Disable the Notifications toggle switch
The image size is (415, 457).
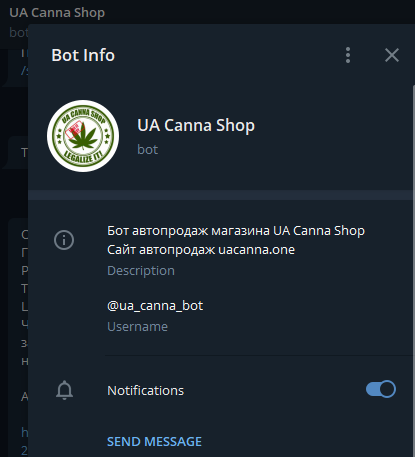(381, 389)
